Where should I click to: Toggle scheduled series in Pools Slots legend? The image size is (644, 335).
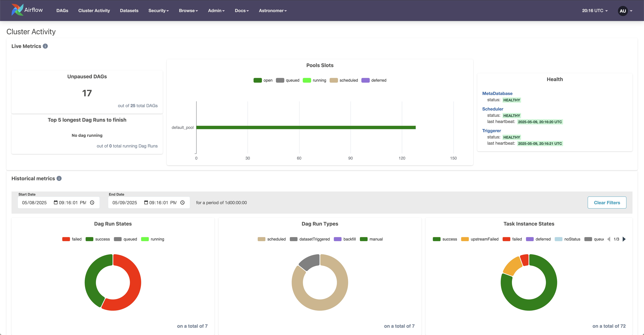click(344, 80)
